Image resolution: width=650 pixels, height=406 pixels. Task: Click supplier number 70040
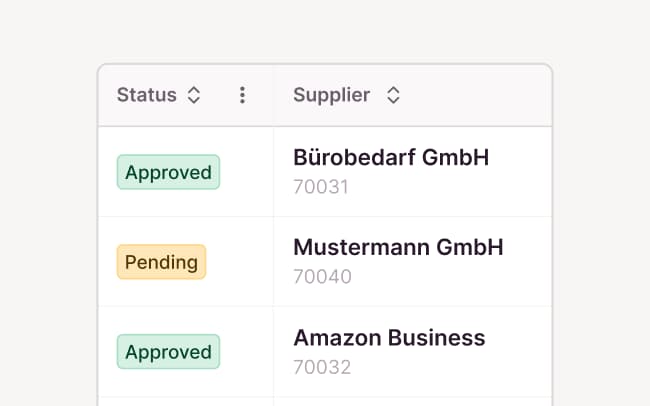coord(322,276)
